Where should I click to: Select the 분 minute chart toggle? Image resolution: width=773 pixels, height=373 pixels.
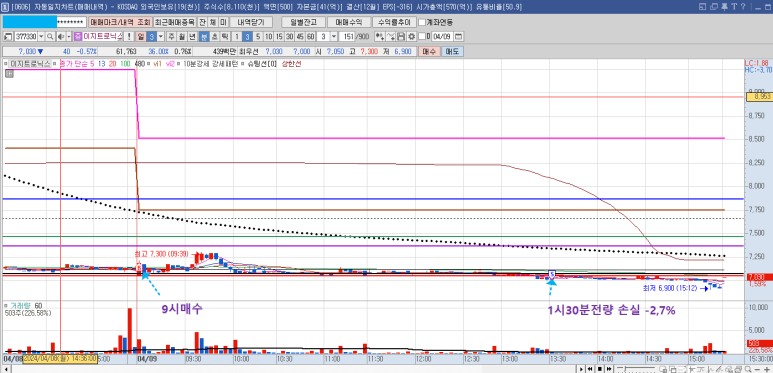click(x=204, y=36)
